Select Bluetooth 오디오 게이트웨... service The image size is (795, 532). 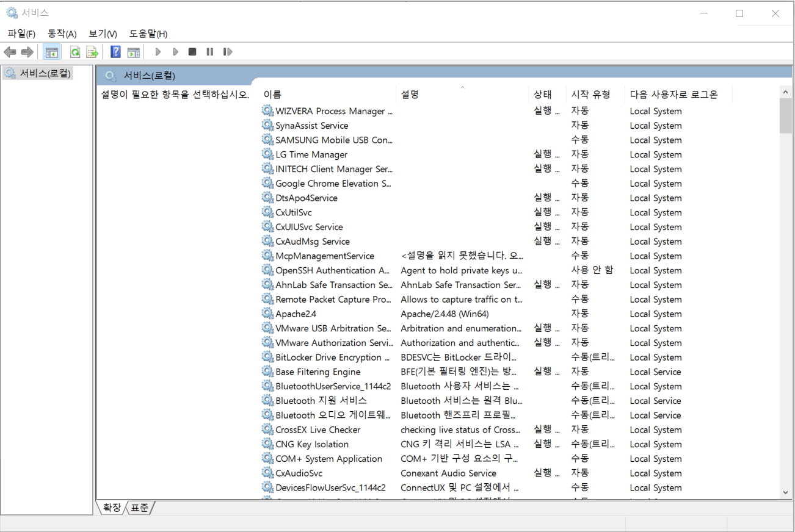(333, 415)
